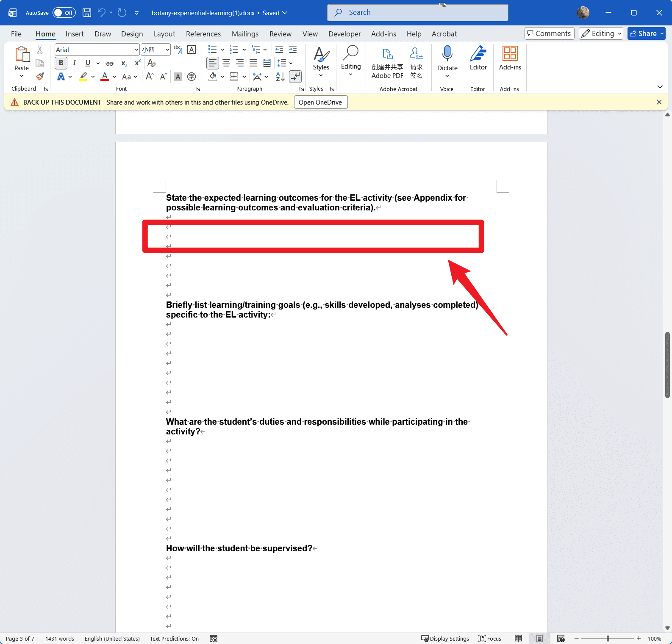The width and height of the screenshot is (672, 644).
Task: Insert an enclosed character
Action: click(x=192, y=77)
